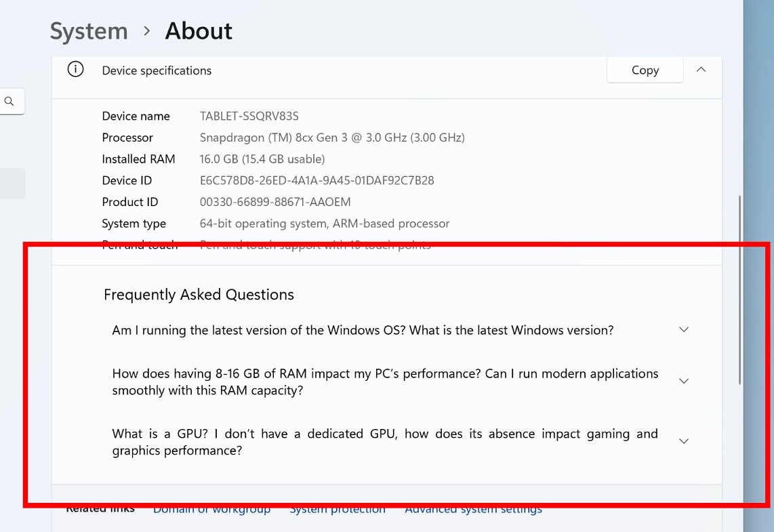Image resolution: width=774 pixels, height=532 pixels.
Task: Click the Device name label
Action: coord(136,116)
